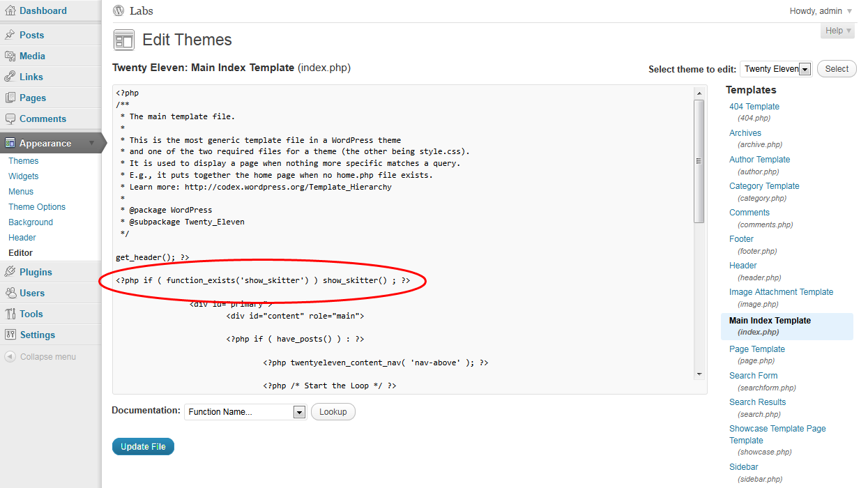This screenshot has width=868, height=488.
Task: Open the Dashboard menu
Action: click(x=43, y=10)
